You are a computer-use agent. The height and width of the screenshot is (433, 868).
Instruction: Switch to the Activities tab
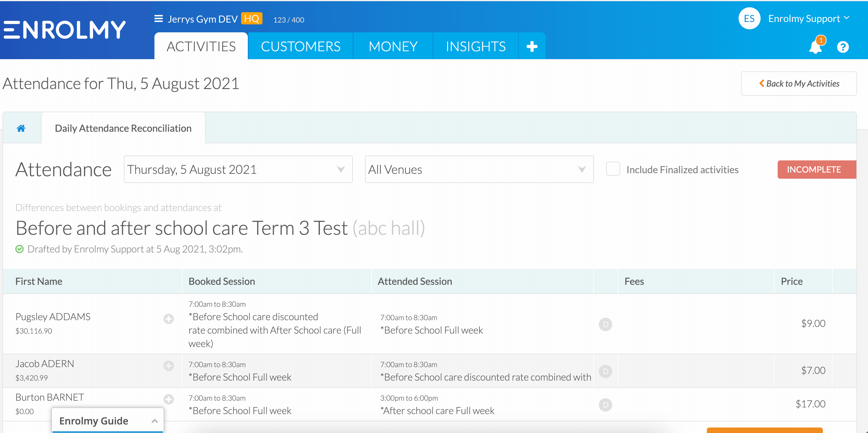[201, 46]
